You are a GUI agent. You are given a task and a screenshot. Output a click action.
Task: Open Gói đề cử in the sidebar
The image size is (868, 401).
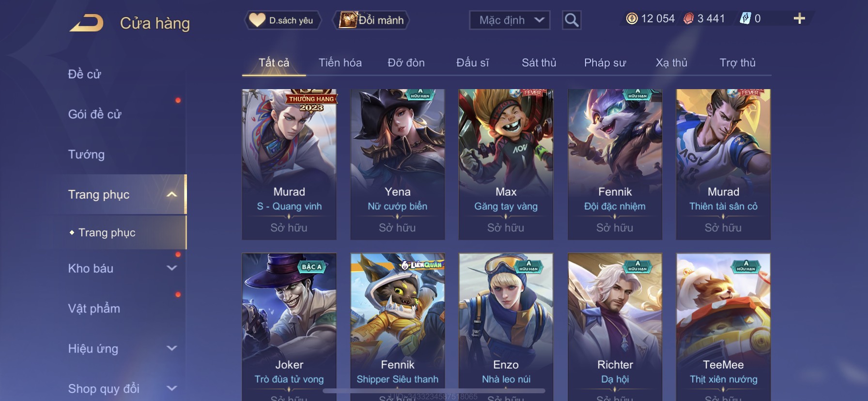click(95, 114)
